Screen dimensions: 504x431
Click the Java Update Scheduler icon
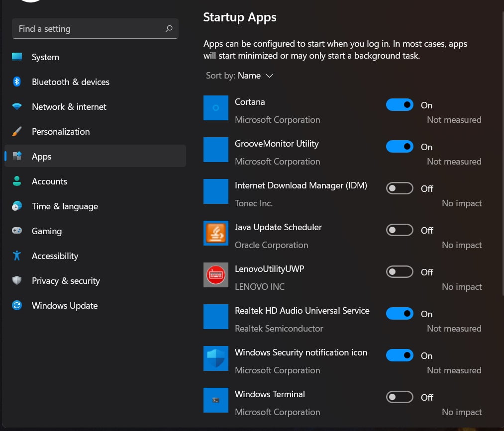click(215, 233)
